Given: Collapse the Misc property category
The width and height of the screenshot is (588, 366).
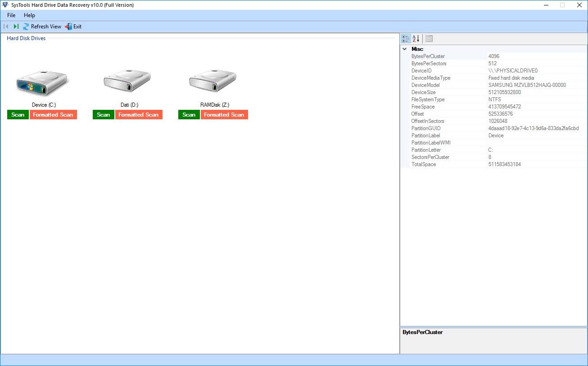Looking at the screenshot, I should tap(405, 49).
